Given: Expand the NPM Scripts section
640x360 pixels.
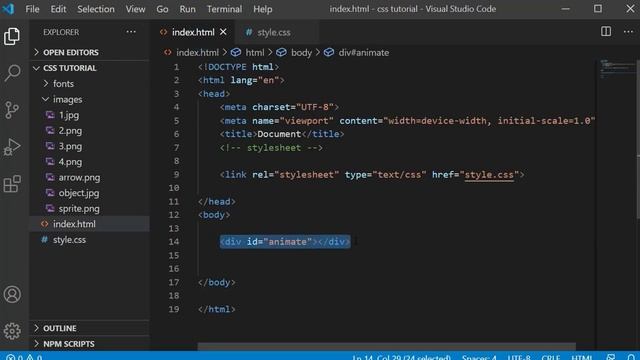Looking at the screenshot, I should (x=89, y=344).
